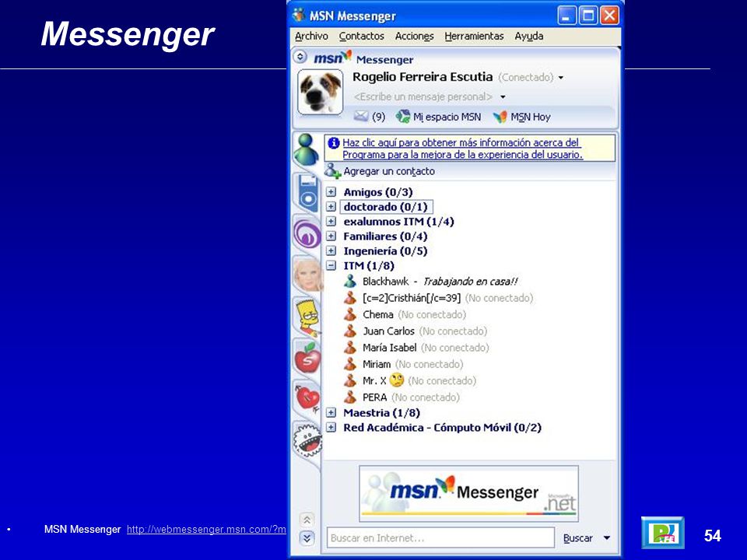This screenshot has height=560, width=747.
Task: Select the Juan Carlos contact name
Action: click(389, 331)
